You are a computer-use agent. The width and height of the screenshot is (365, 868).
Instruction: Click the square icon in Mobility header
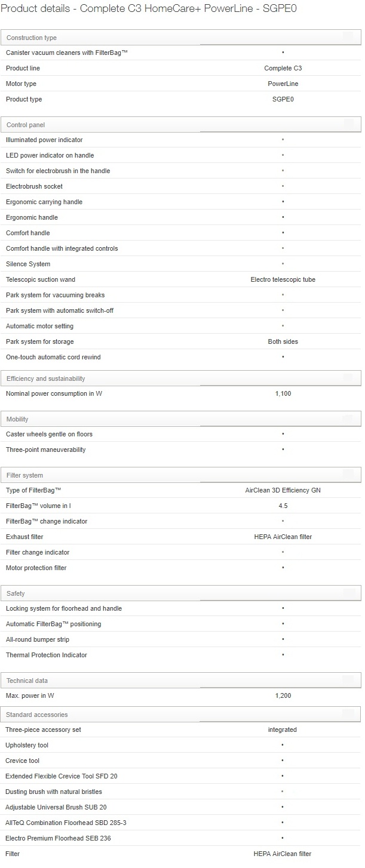tap(348, 418)
